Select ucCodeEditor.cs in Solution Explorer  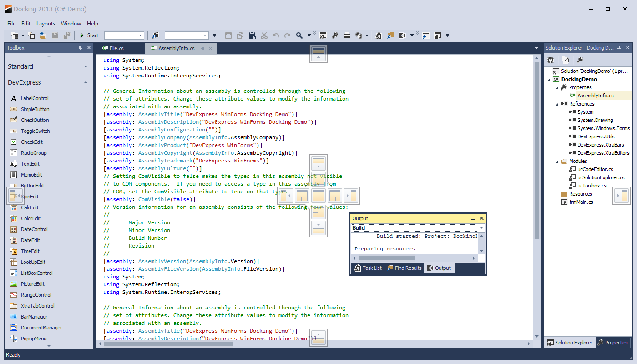(595, 169)
